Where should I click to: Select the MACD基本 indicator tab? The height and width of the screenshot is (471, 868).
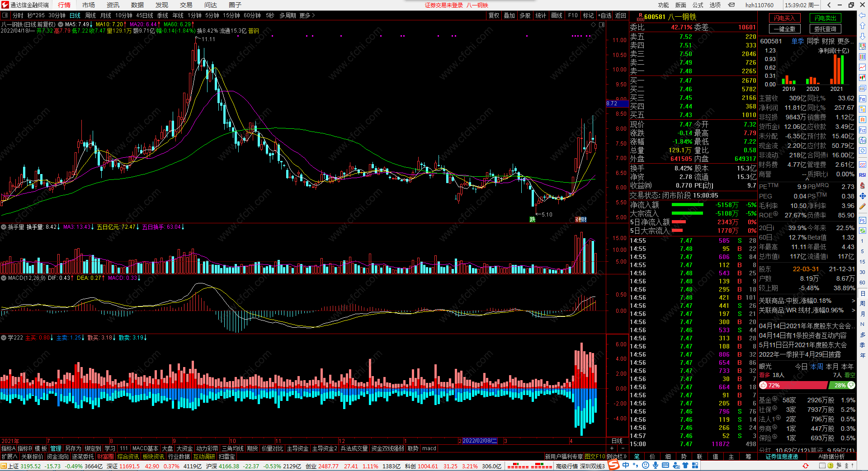click(x=145, y=448)
